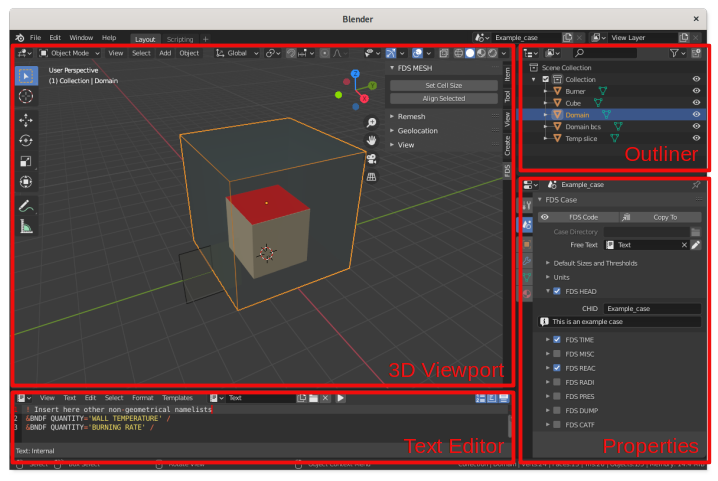This screenshot has width=718, height=481.
Task: Click the zoom magnifier viewport icon
Action: pos(371,122)
